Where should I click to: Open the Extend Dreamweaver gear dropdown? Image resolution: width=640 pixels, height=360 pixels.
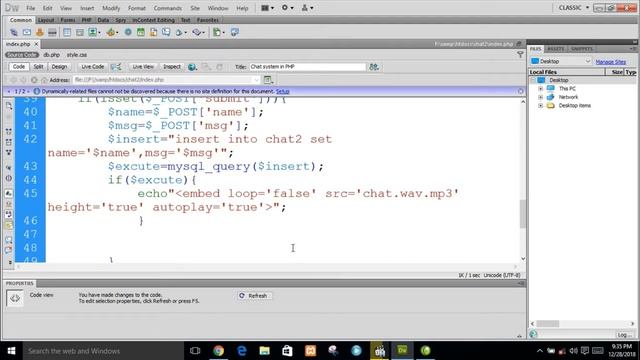click(x=287, y=8)
